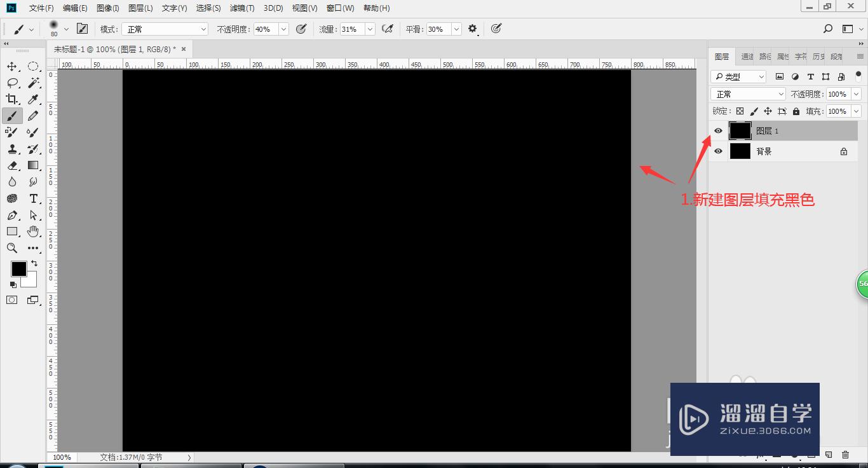Expand the layer 填充 100% dropdown
Viewport: 868px width, 468px height.
pyautogui.click(x=857, y=111)
